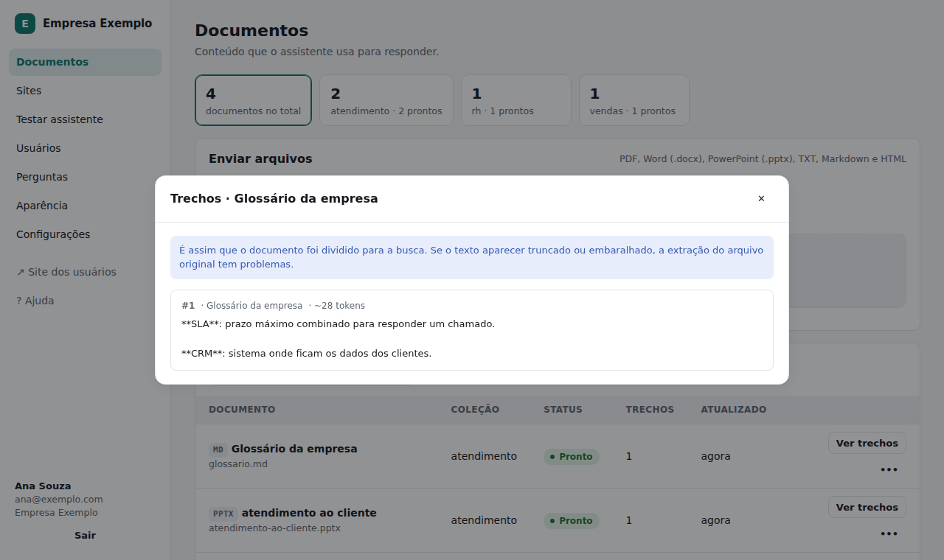Open the Perguntas section
Screen dimensions: 944x560
[x=85, y=177]
